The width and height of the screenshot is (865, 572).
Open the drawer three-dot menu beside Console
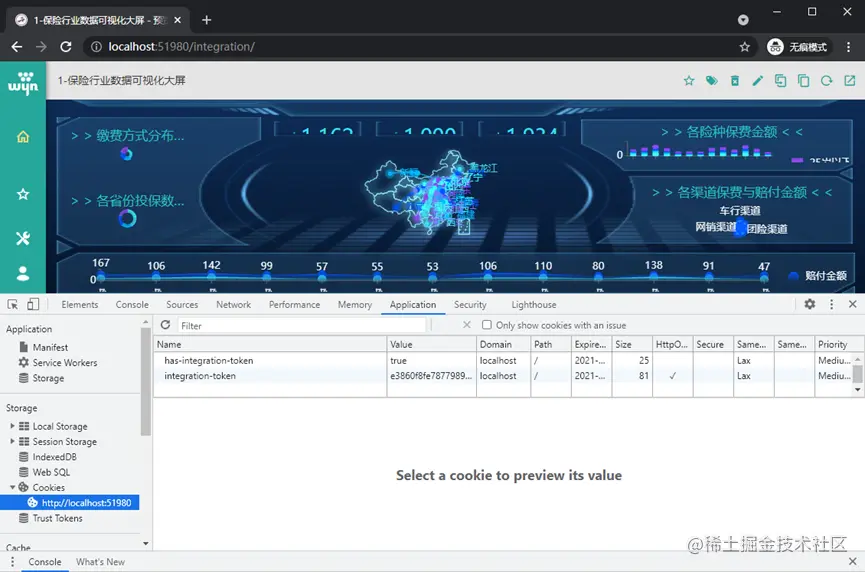pyautogui.click(x=12, y=562)
